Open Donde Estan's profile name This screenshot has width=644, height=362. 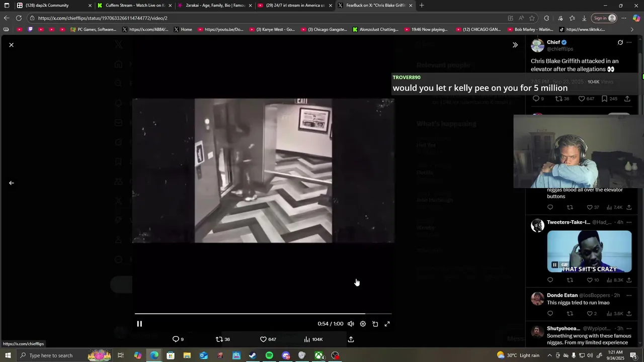click(562, 295)
